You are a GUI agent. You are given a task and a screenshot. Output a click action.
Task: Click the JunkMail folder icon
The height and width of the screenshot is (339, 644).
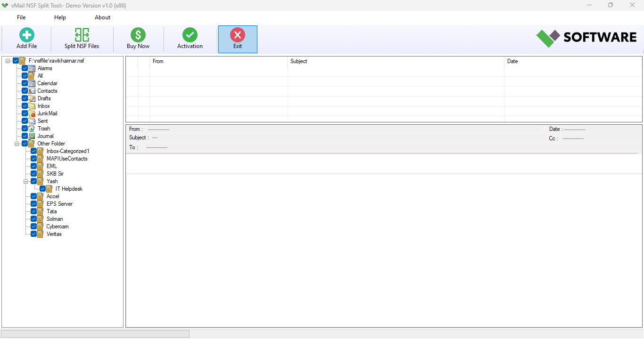[32, 113]
